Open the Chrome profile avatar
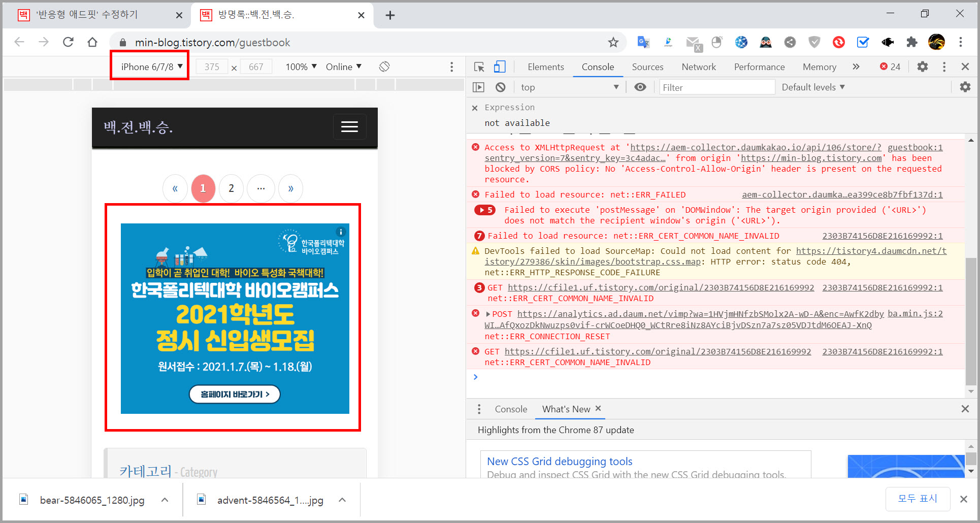Image resolution: width=980 pixels, height=523 pixels. click(x=936, y=42)
